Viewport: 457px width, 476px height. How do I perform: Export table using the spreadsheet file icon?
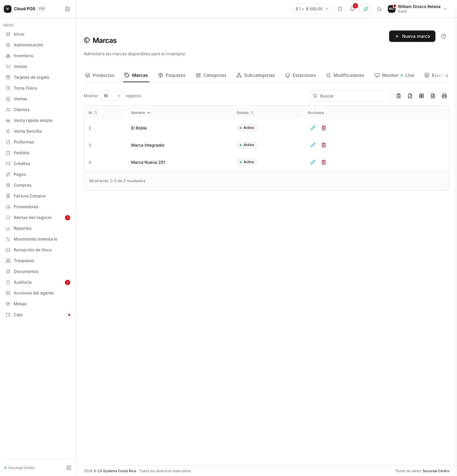tap(410, 96)
